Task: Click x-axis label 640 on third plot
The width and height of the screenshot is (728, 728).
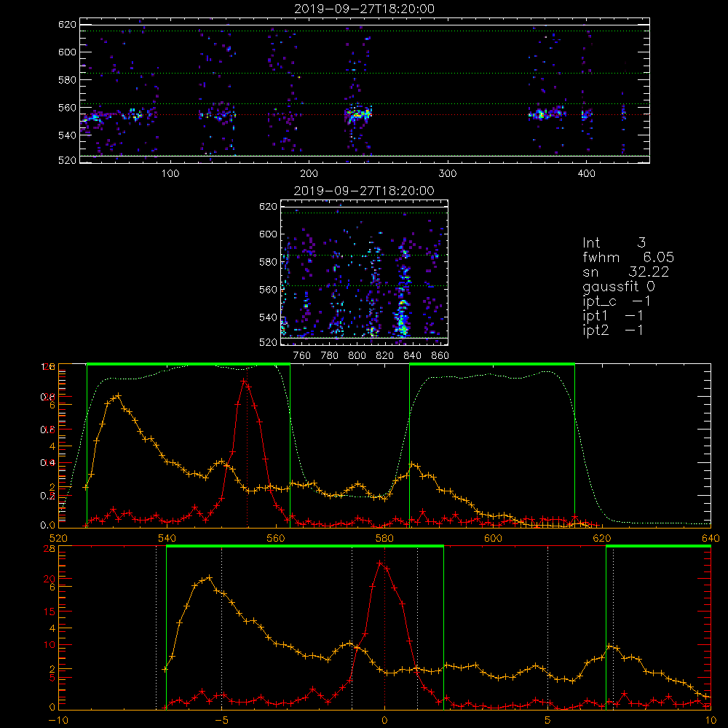Action: 711,538
